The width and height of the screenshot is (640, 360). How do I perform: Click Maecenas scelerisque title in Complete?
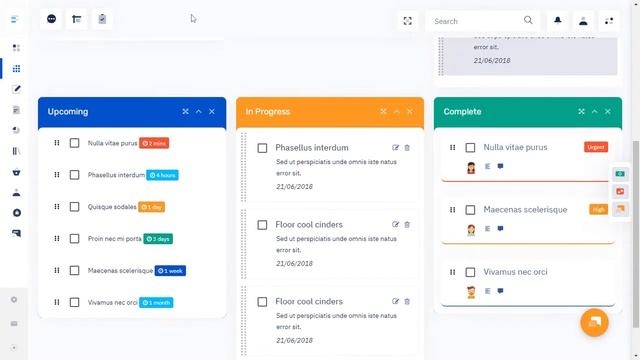[x=525, y=209]
